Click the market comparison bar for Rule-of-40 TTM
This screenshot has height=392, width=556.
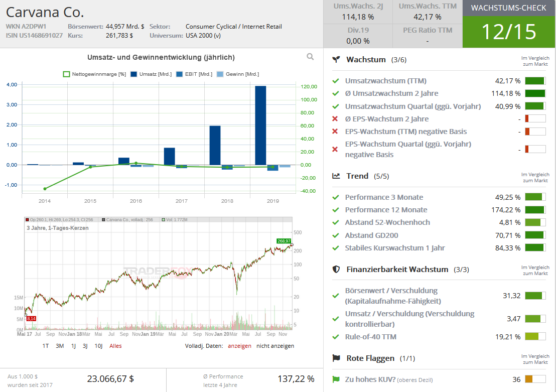pos(535,337)
